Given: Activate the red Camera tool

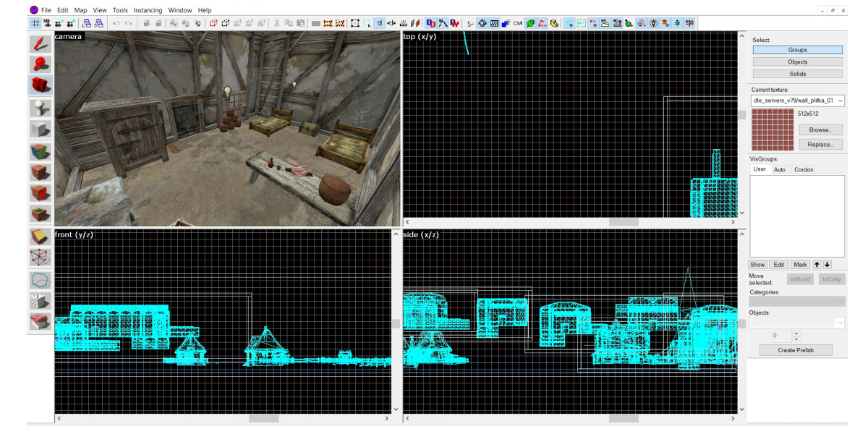Looking at the screenshot, I should (x=39, y=86).
